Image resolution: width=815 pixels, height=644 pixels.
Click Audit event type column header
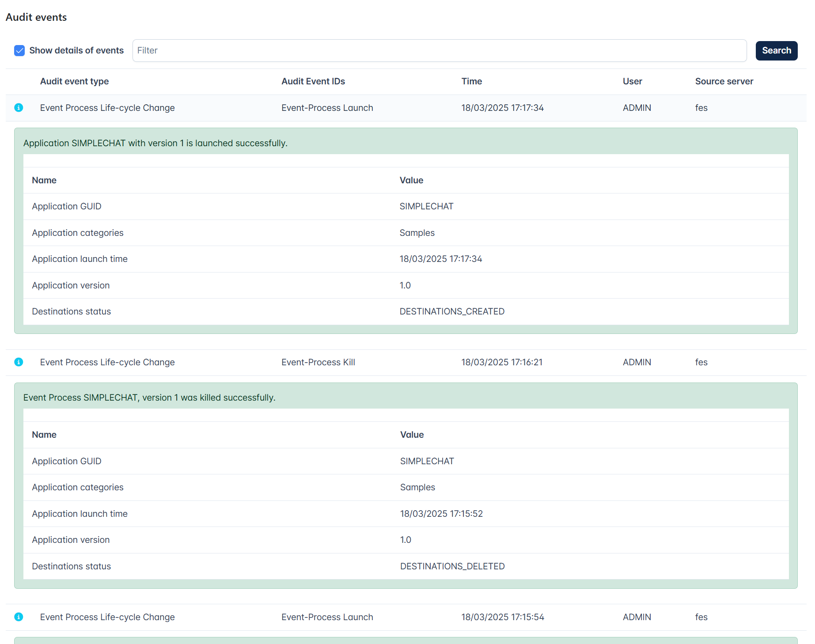[74, 81]
